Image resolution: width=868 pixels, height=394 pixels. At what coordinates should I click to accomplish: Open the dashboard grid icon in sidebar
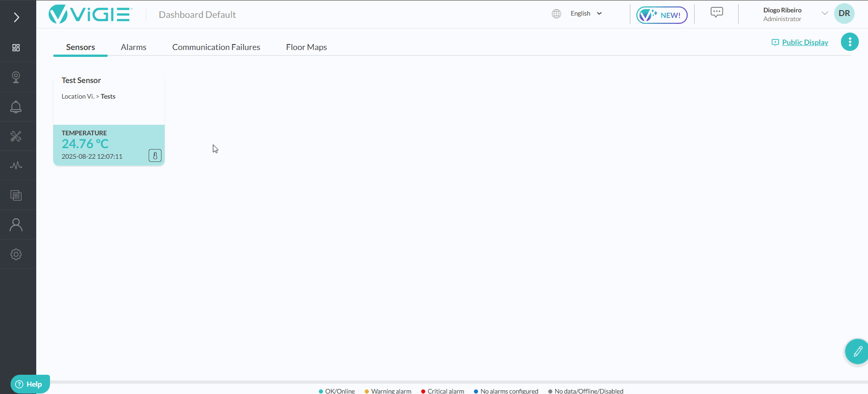click(x=16, y=48)
